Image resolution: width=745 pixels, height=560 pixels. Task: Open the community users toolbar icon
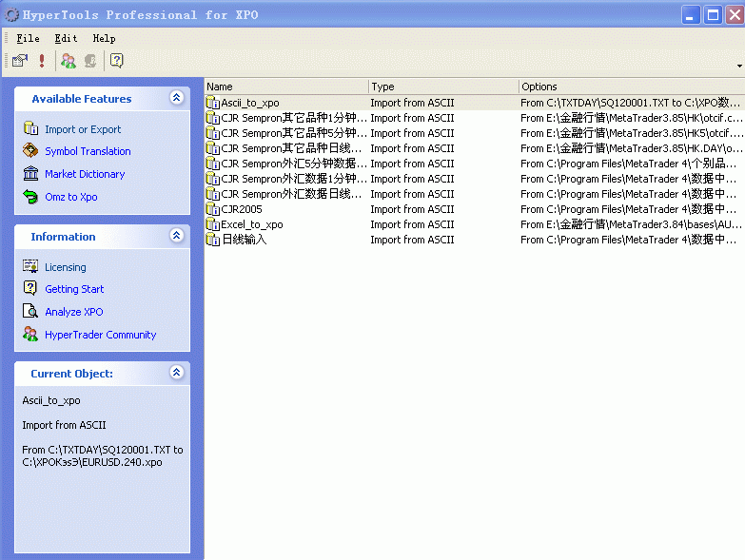[x=69, y=60]
